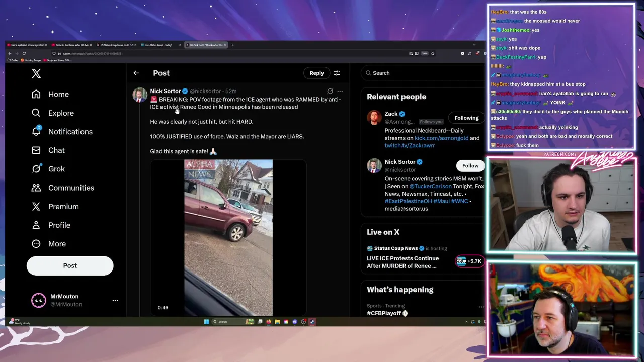This screenshot has width=644, height=362.
Task: Switch to Protests Continue After ICE tab
Action: click(72, 45)
